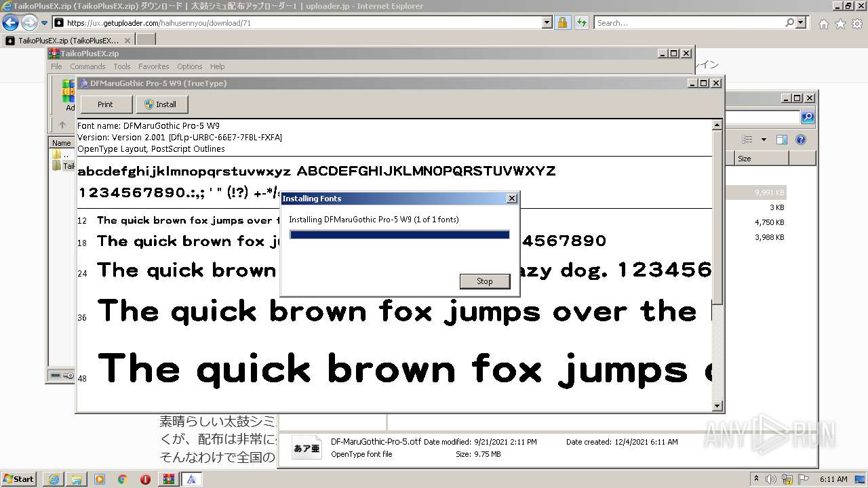Click the IE Home icon
The width and height of the screenshot is (868, 488).
tap(823, 24)
